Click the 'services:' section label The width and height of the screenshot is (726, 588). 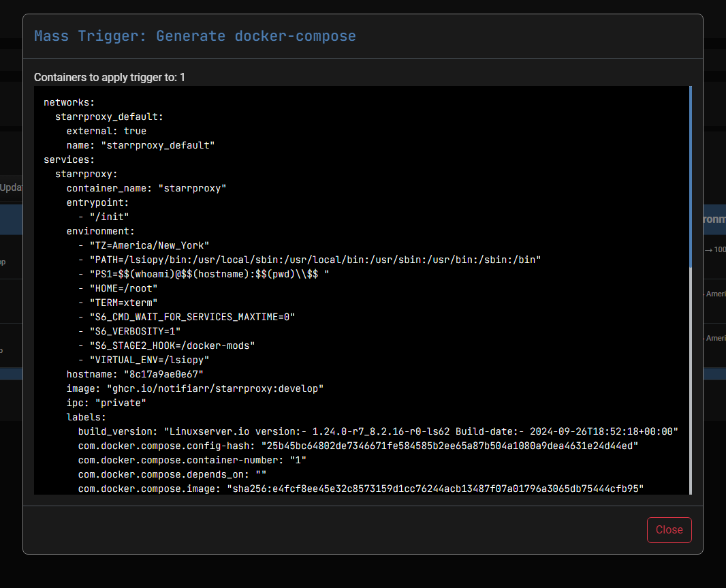66,159
